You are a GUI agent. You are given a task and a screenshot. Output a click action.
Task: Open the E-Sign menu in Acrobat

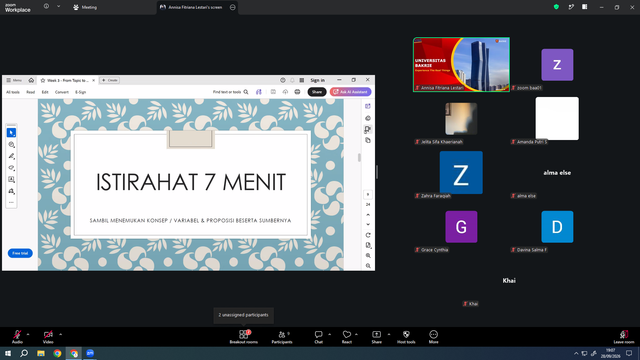tap(80, 92)
